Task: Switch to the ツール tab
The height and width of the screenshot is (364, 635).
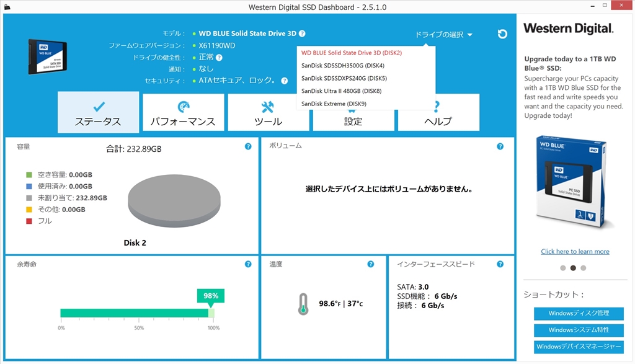Action: point(268,112)
